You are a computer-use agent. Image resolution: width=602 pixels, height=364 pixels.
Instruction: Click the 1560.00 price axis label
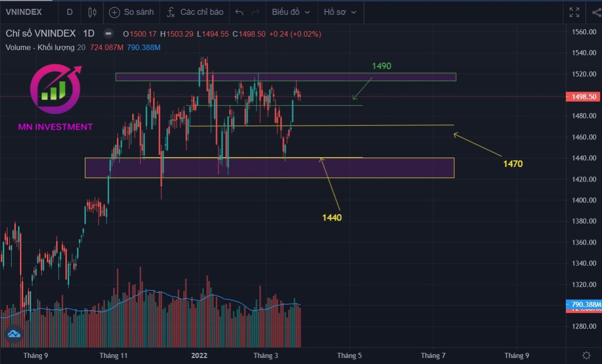coord(583,32)
